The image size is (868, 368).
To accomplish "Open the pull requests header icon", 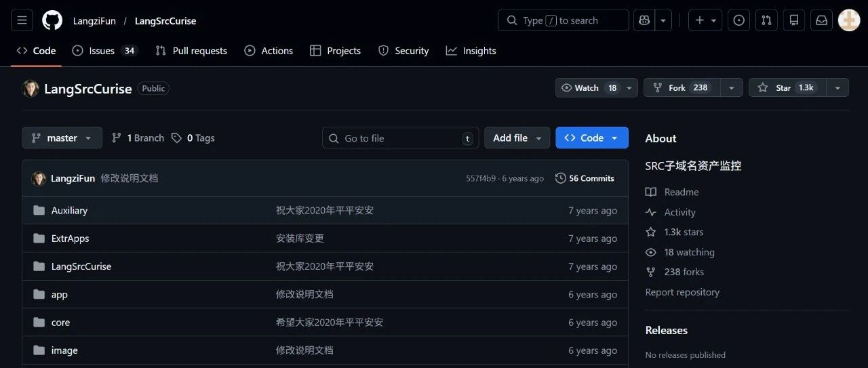I will 766,20.
